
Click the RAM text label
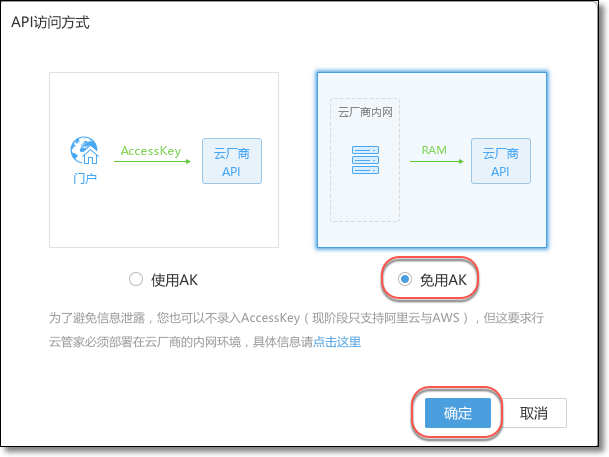click(433, 150)
